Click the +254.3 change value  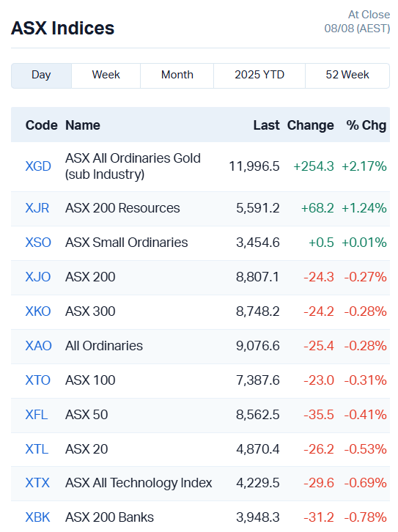[x=314, y=166]
